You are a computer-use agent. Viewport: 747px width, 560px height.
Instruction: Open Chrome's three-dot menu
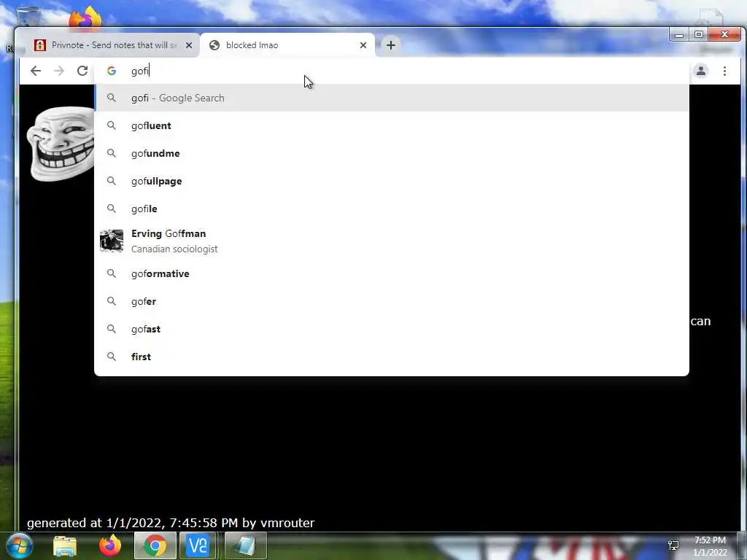[724, 71]
